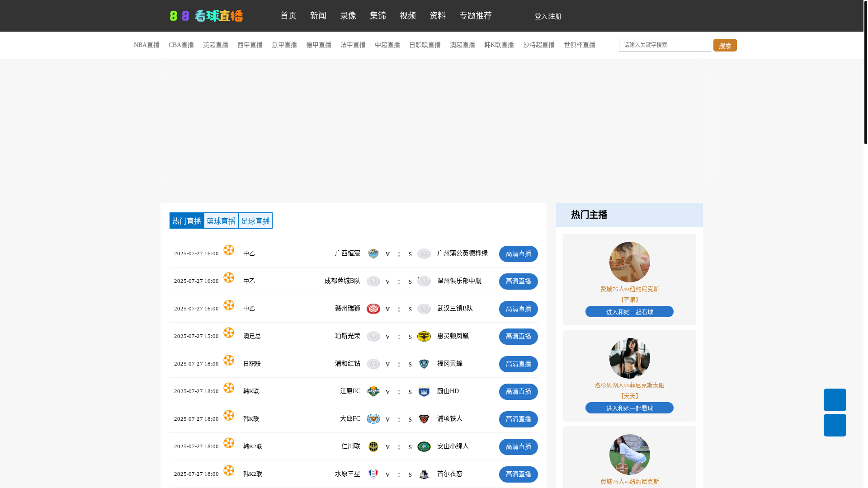This screenshot has height=488, width=868.
Task: Click the 赣州瑞狮 team crest
Action: 373,309
